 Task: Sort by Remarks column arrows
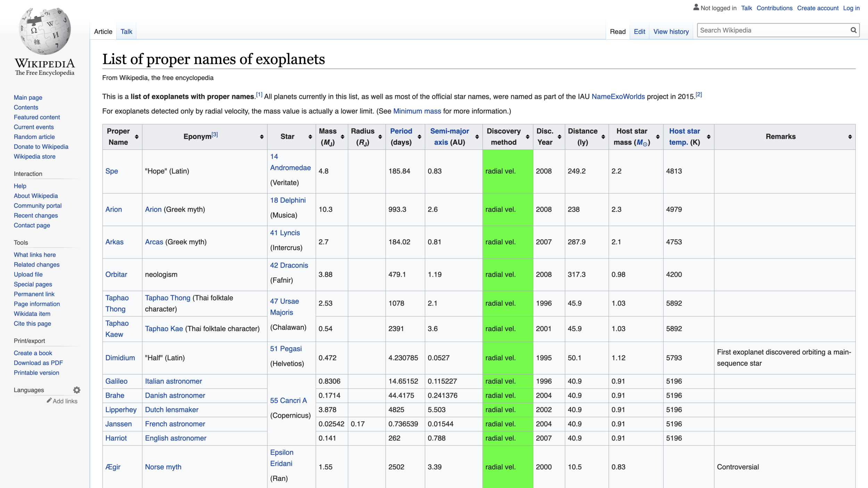850,137
